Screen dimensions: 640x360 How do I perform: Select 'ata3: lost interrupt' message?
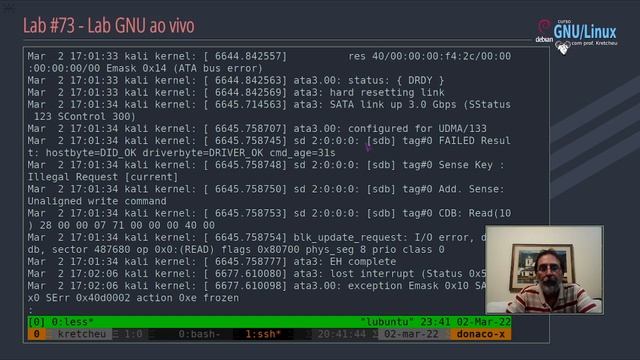pos(354,273)
